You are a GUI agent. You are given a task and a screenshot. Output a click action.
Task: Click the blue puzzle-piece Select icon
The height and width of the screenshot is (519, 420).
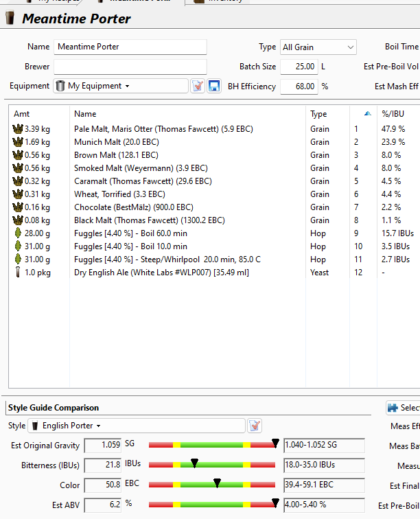(x=393, y=408)
